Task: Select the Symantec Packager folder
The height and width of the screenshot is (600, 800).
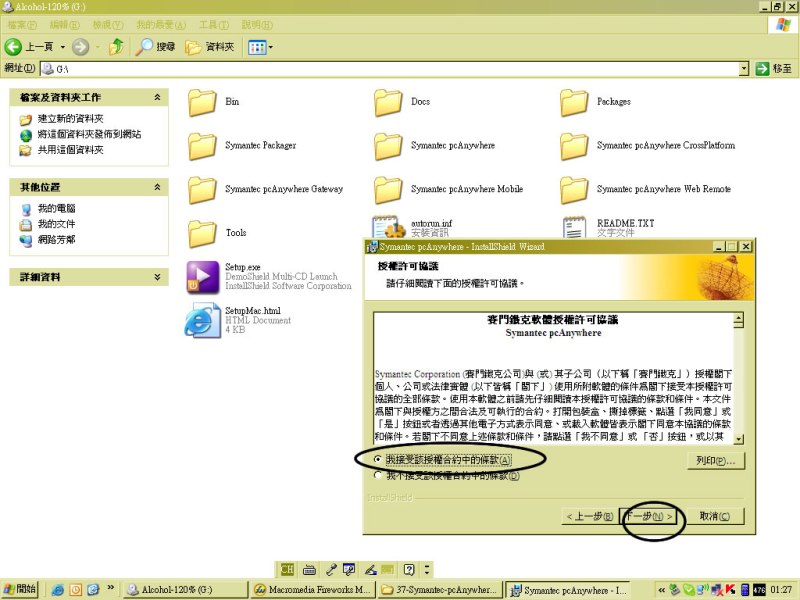Action: coord(242,146)
